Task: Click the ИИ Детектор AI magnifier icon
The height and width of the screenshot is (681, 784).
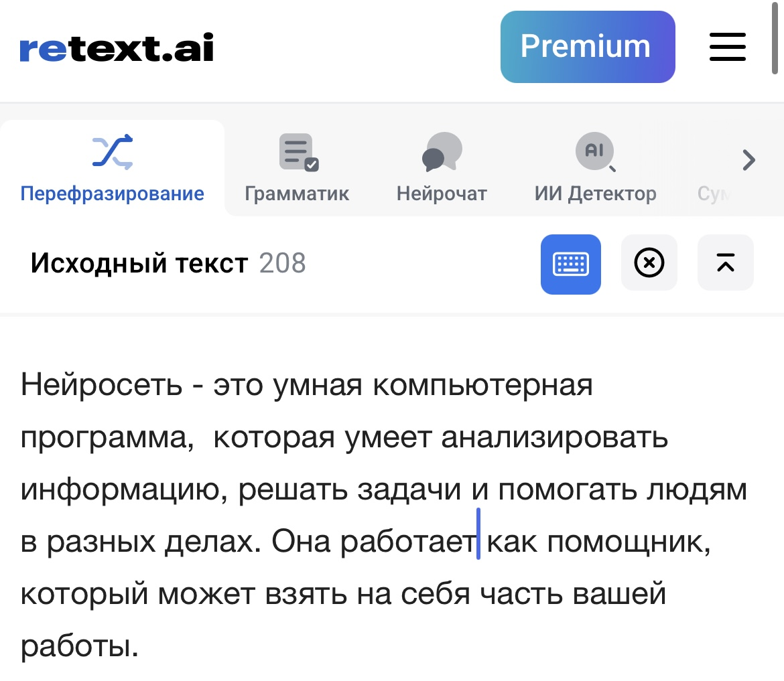Action: [x=595, y=151]
